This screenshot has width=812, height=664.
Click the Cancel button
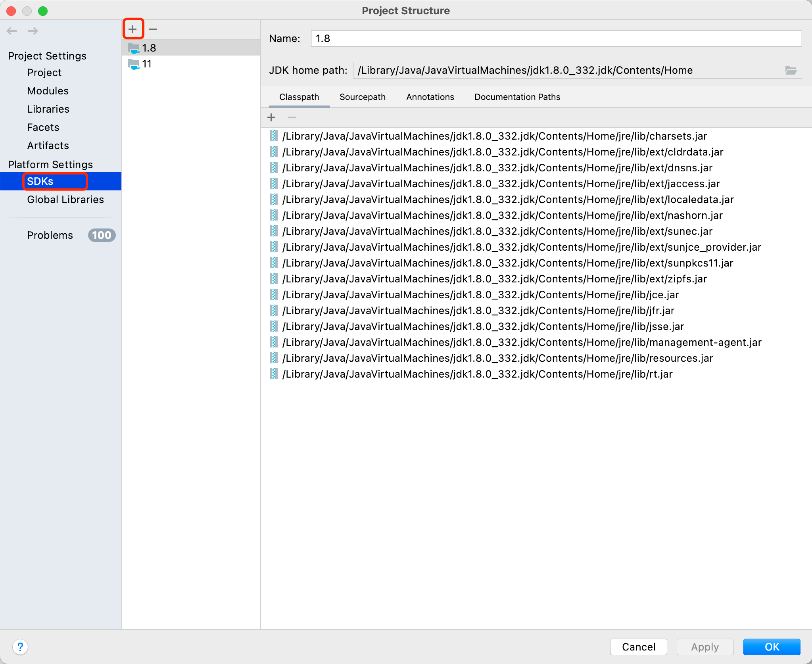pos(638,647)
